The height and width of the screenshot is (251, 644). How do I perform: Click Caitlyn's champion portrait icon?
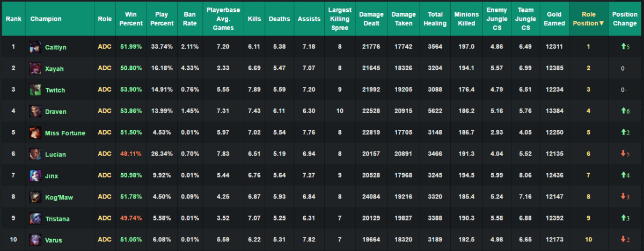click(35, 47)
